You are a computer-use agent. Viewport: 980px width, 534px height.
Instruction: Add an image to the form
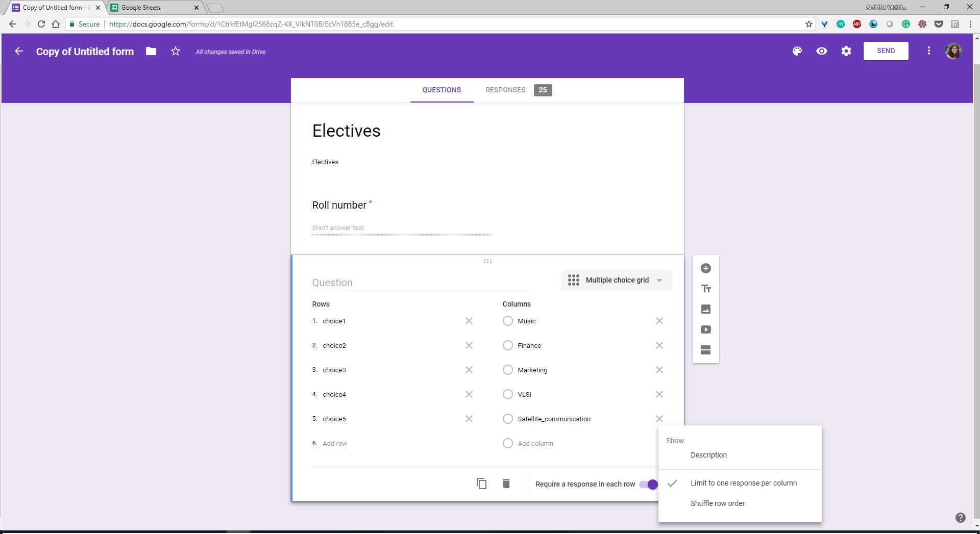(706, 309)
